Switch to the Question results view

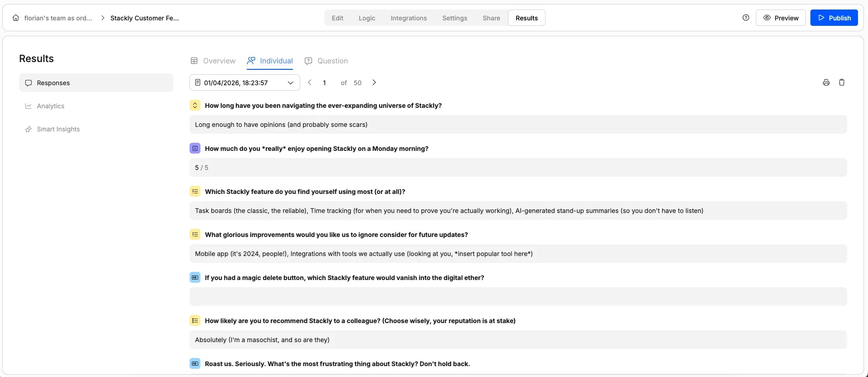327,61
